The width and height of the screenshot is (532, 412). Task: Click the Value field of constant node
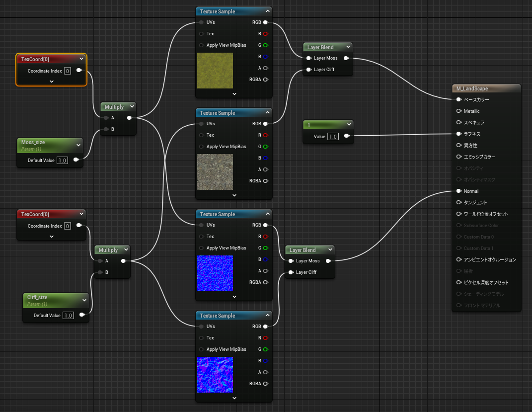tap(333, 137)
